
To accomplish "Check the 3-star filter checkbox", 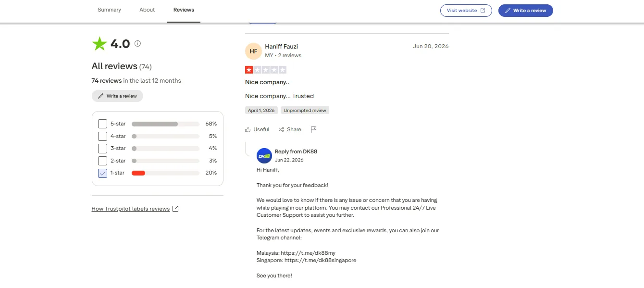I will [102, 148].
